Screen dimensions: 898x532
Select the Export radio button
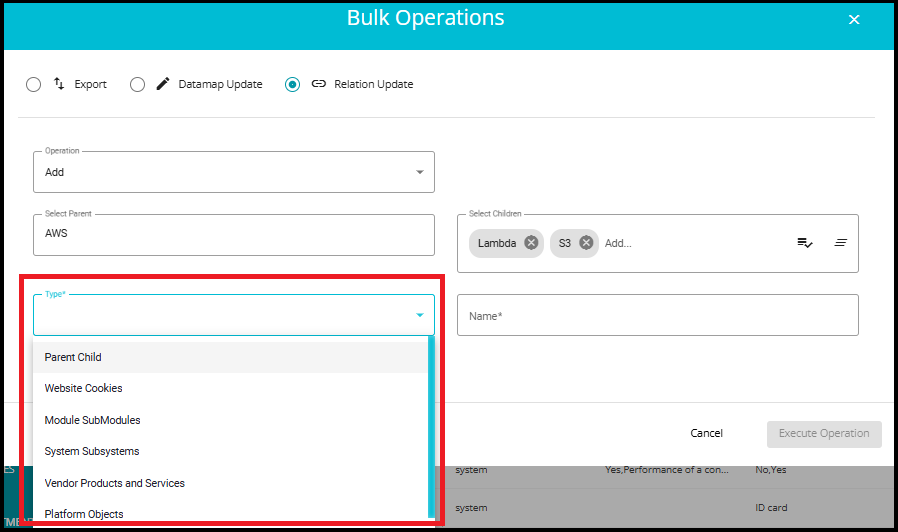click(34, 85)
